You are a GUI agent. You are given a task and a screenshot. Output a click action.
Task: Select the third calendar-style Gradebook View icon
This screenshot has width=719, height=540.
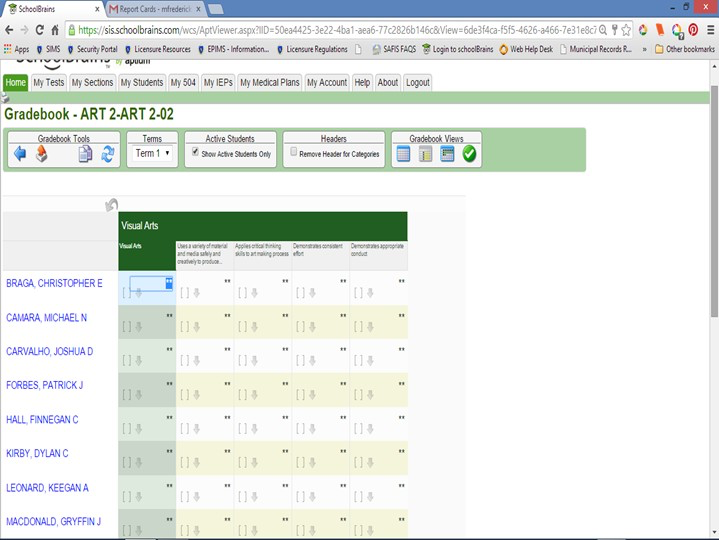tap(447, 154)
